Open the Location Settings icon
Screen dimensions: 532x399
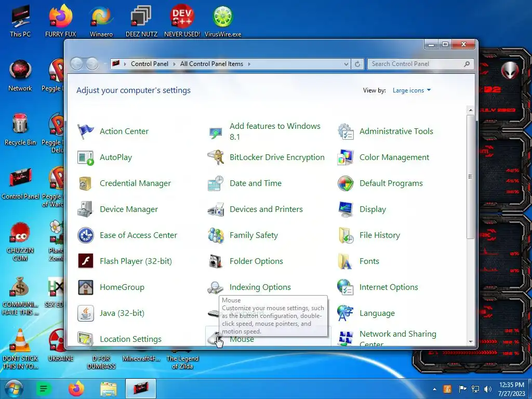86,339
